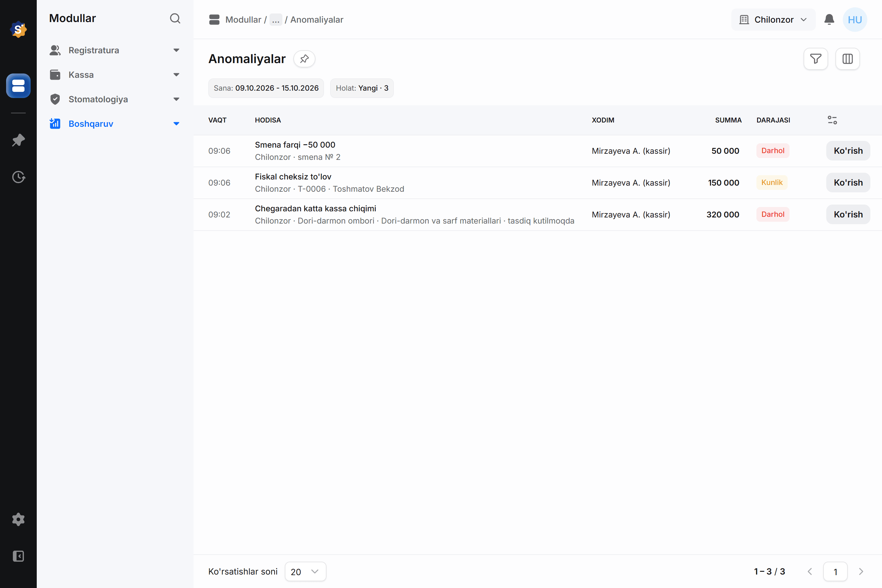Open the pinned items icon in the sidebar
The image size is (882, 588).
click(18, 140)
